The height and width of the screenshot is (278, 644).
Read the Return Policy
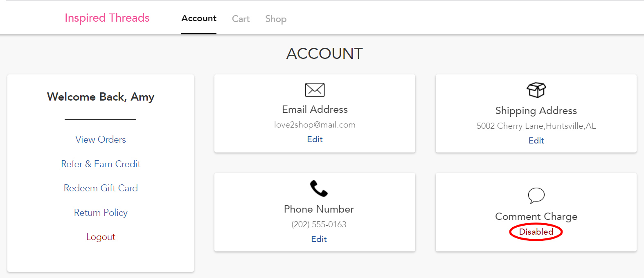click(101, 213)
